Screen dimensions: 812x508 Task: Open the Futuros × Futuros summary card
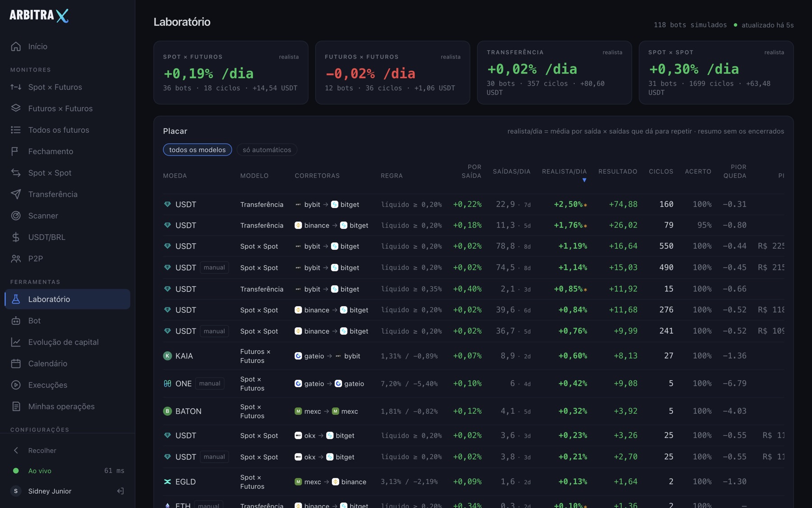392,73
